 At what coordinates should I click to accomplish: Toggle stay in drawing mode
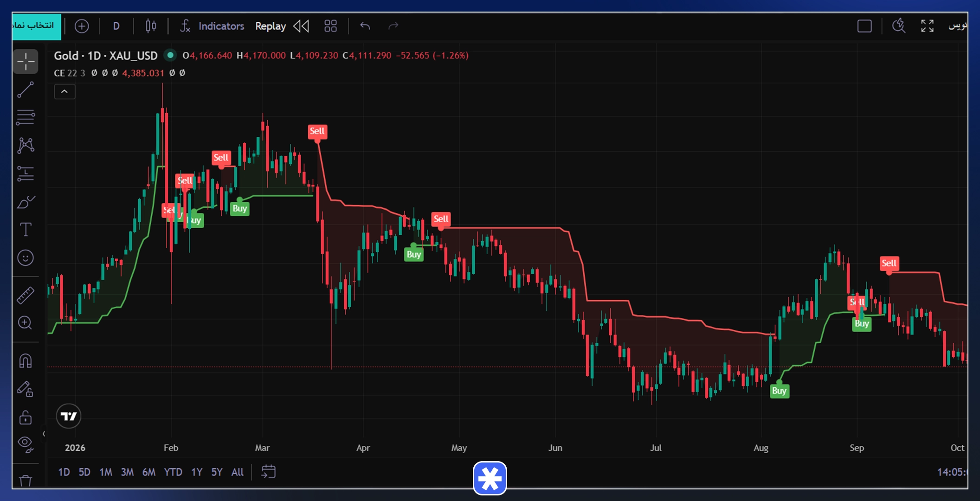click(x=26, y=389)
